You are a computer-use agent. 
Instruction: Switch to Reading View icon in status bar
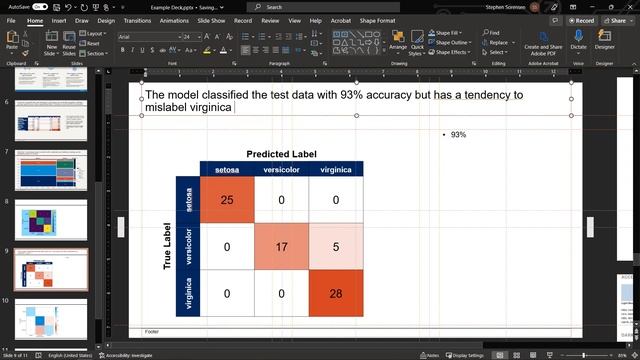point(533,356)
